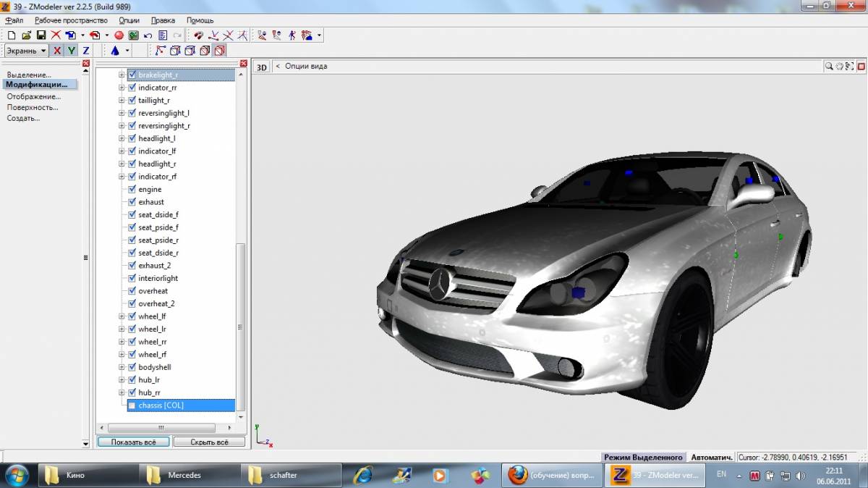Screen dimensions: 868x488
Task: Click the Undo arrow icon
Action: pos(148,35)
